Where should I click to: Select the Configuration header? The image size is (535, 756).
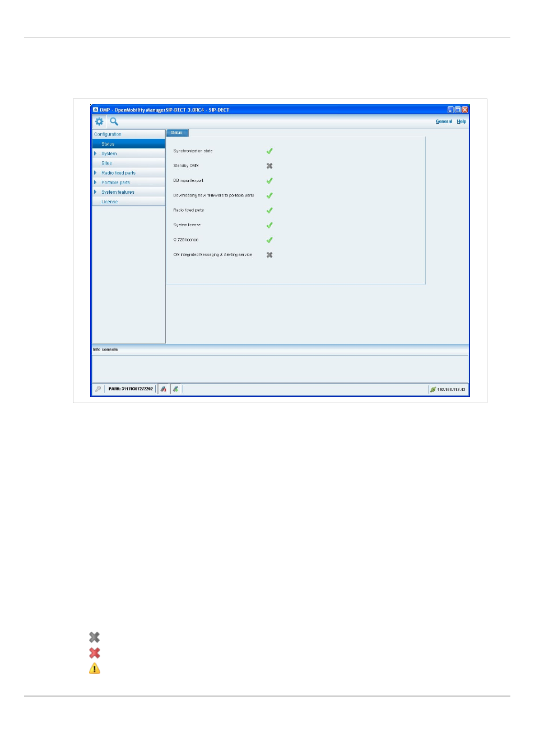point(128,134)
